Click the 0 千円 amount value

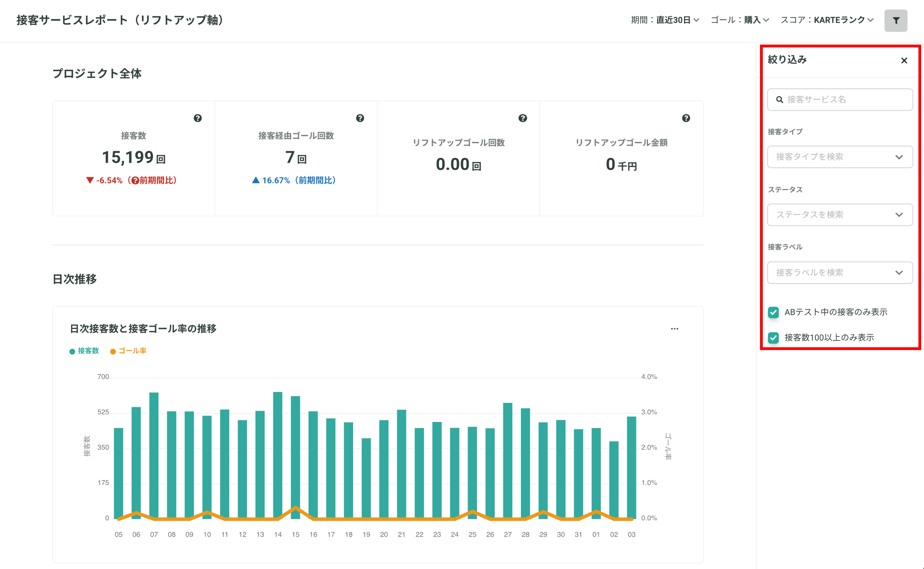[x=621, y=165]
